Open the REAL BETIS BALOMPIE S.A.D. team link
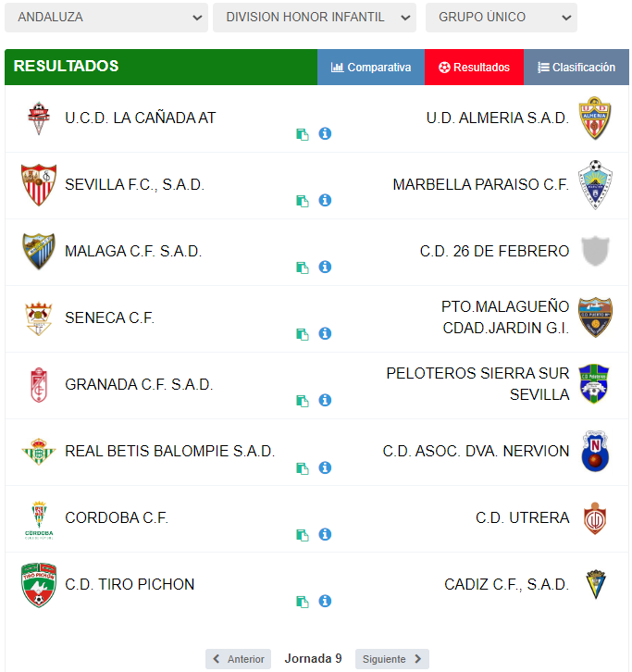 [x=169, y=452]
